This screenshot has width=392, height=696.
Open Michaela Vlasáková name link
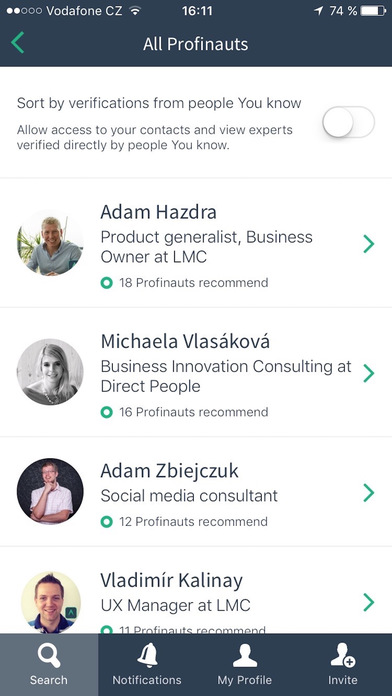tap(185, 341)
